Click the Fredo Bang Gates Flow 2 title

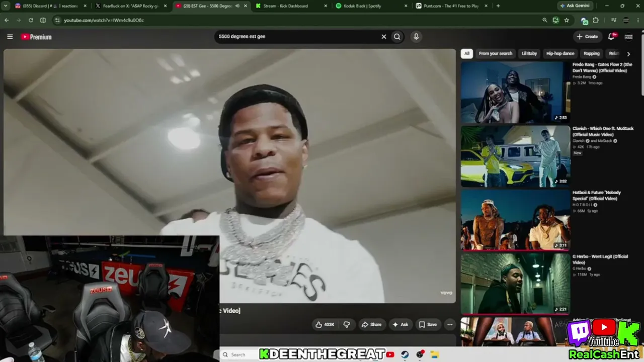[x=602, y=67]
